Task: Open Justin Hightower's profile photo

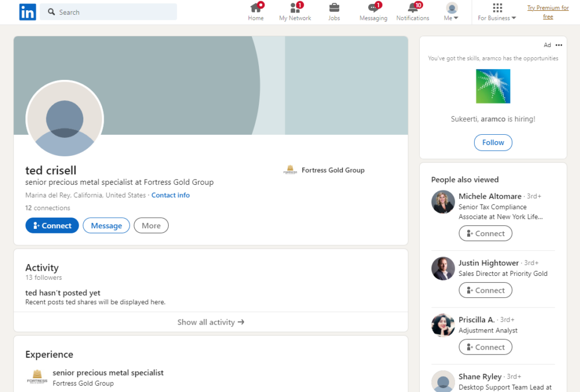Action: coord(443,269)
